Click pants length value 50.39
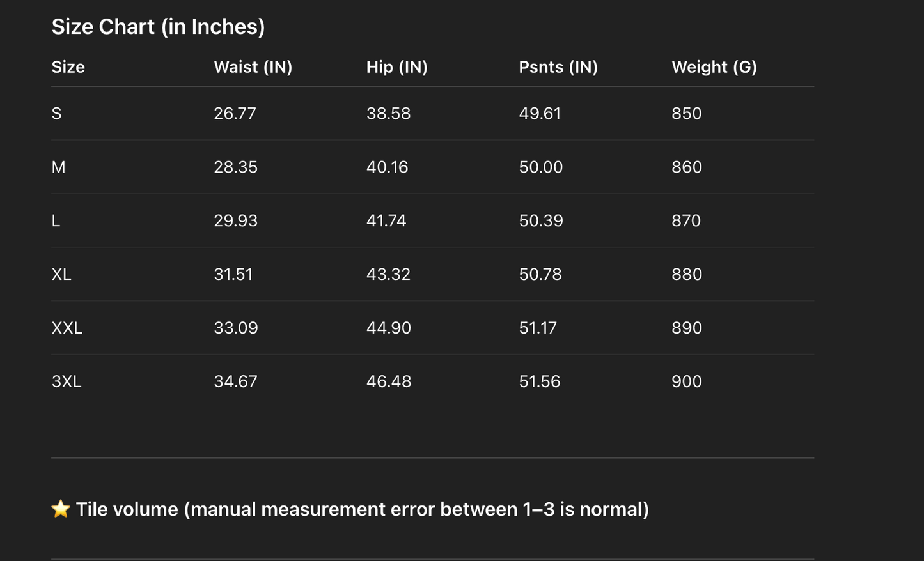 [x=540, y=221]
